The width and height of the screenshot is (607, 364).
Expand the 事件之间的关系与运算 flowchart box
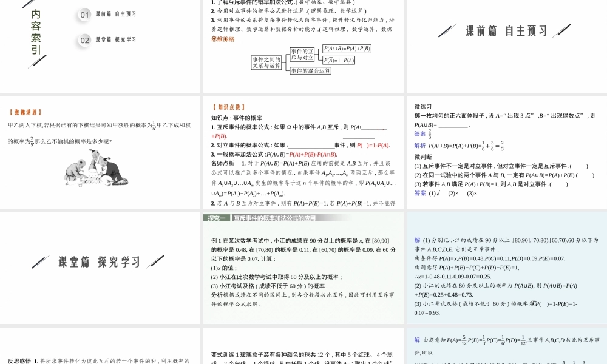(x=266, y=61)
